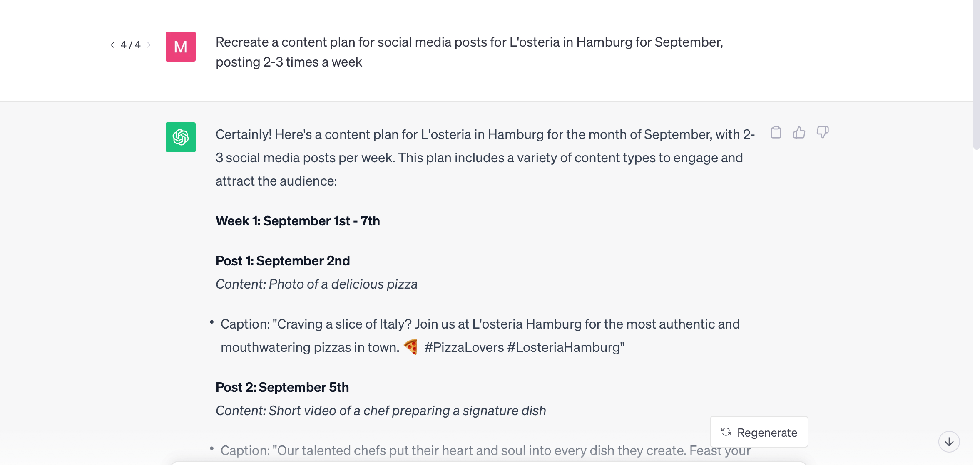Select the heading Week 1: September 1st - 7th
The width and height of the screenshot is (980, 465).
[x=298, y=221]
